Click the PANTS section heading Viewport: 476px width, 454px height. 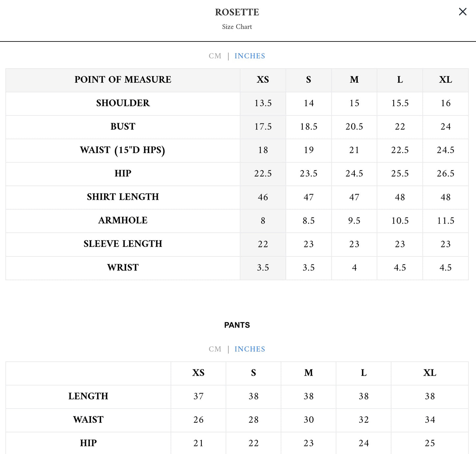pos(237,325)
